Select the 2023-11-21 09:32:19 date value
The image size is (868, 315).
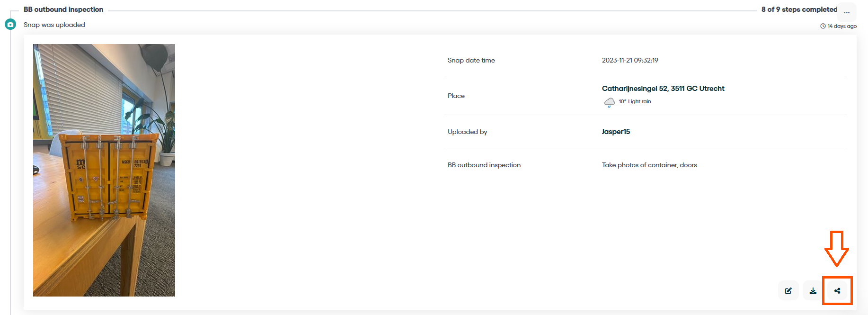pos(629,60)
